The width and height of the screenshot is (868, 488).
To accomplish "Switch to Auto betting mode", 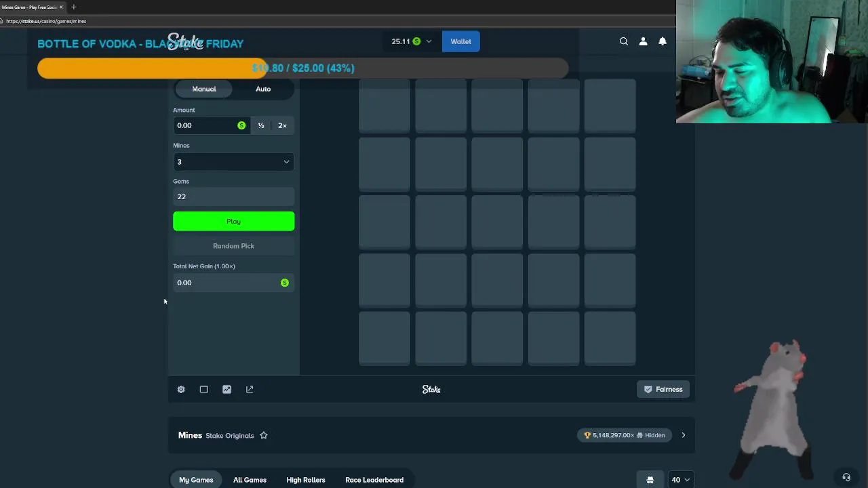I will pyautogui.click(x=263, y=89).
